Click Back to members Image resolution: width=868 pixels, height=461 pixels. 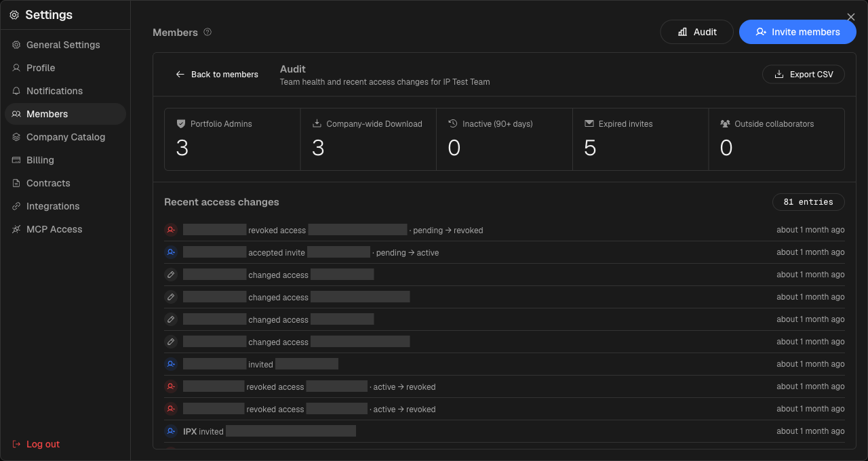coord(217,75)
